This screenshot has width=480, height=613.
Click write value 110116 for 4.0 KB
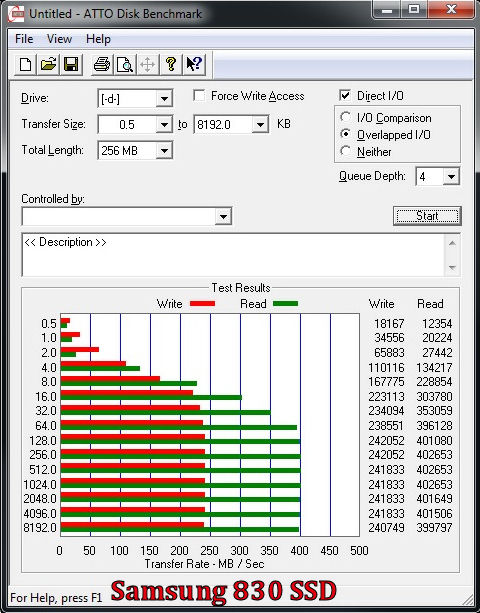386,367
